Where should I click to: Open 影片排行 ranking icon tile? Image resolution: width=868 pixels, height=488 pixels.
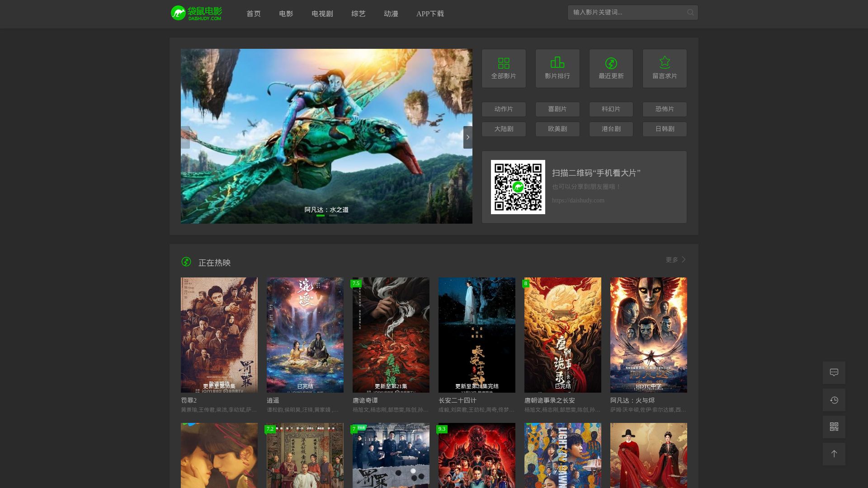point(557,68)
